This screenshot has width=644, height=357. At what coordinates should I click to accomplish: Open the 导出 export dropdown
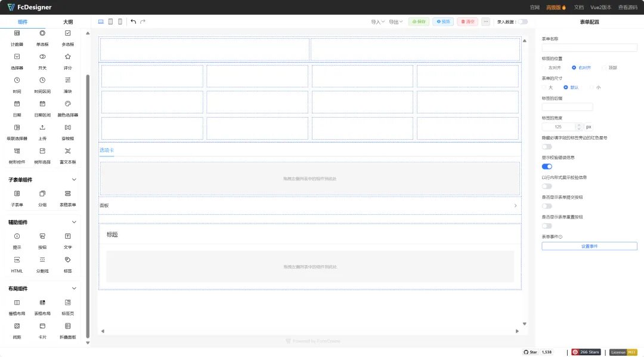coord(395,22)
